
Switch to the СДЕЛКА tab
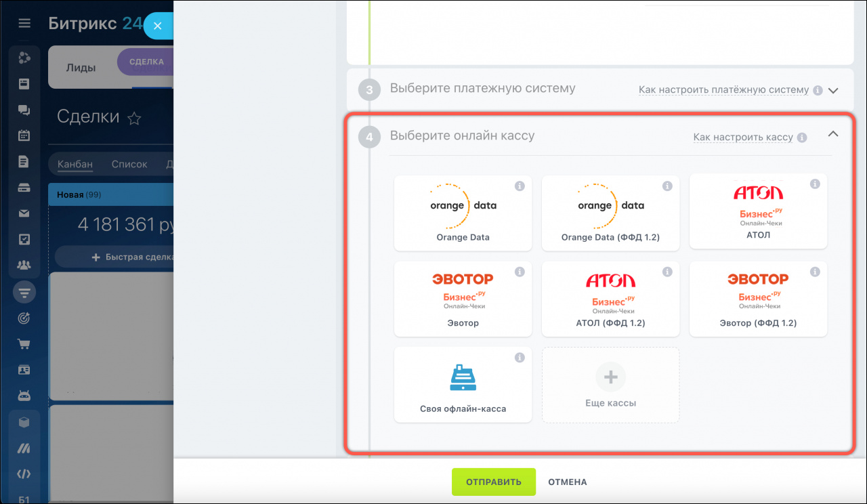coord(146,62)
